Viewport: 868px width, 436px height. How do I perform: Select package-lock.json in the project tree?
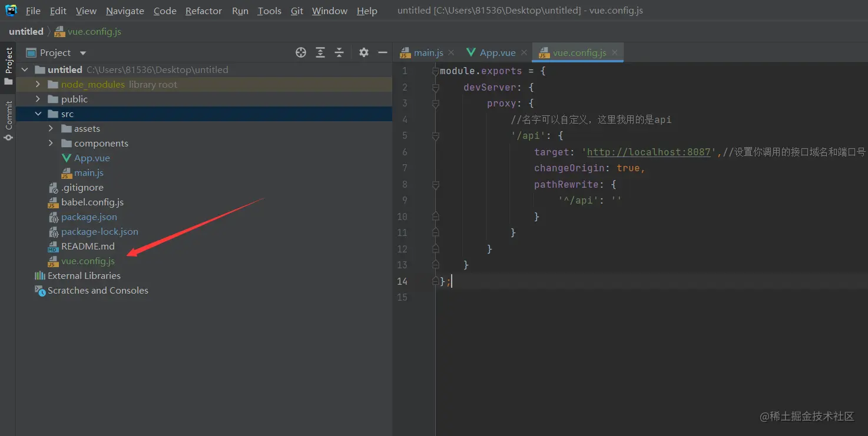[x=100, y=232]
